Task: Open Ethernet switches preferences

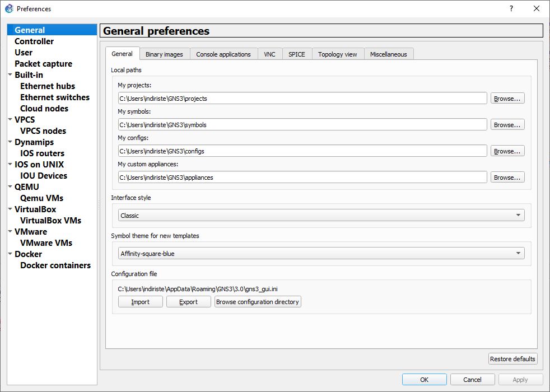Action: [55, 97]
